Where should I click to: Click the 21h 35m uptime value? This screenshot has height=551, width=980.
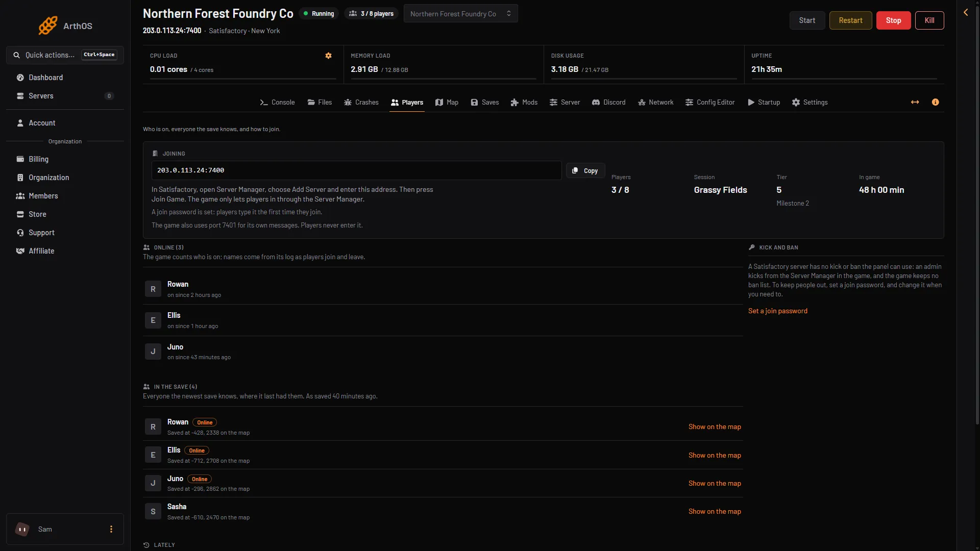pos(767,69)
